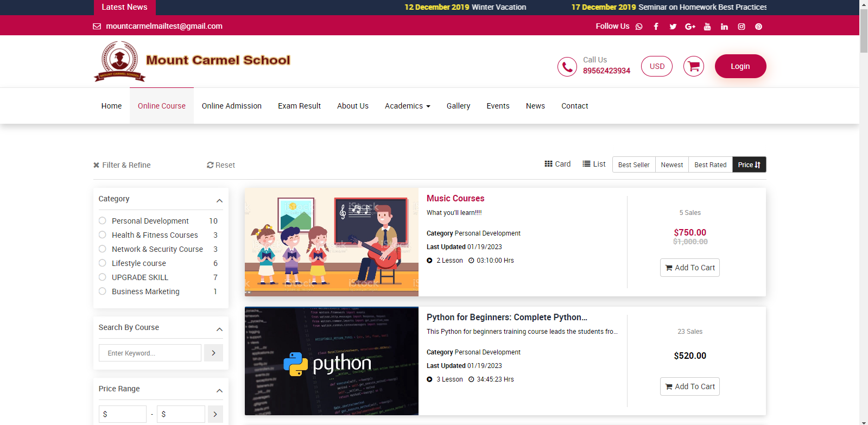Switch to Card view layout

point(557,164)
